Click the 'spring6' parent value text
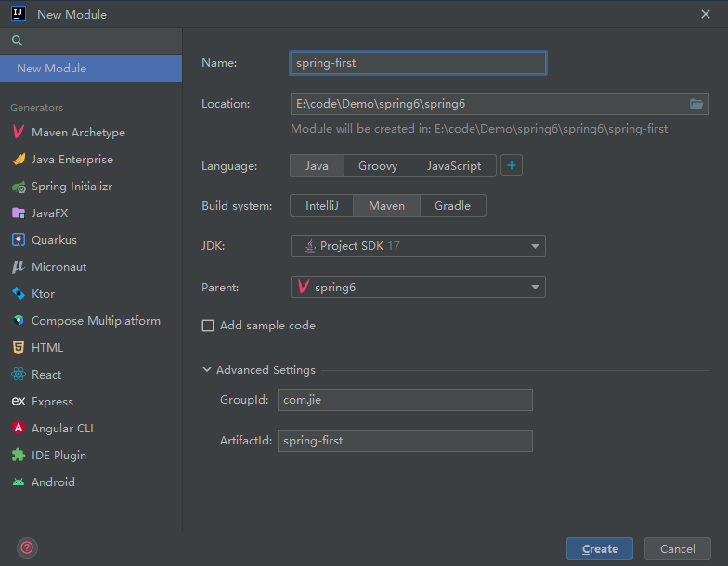Viewport: 728px width, 566px height. (x=335, y=288)
